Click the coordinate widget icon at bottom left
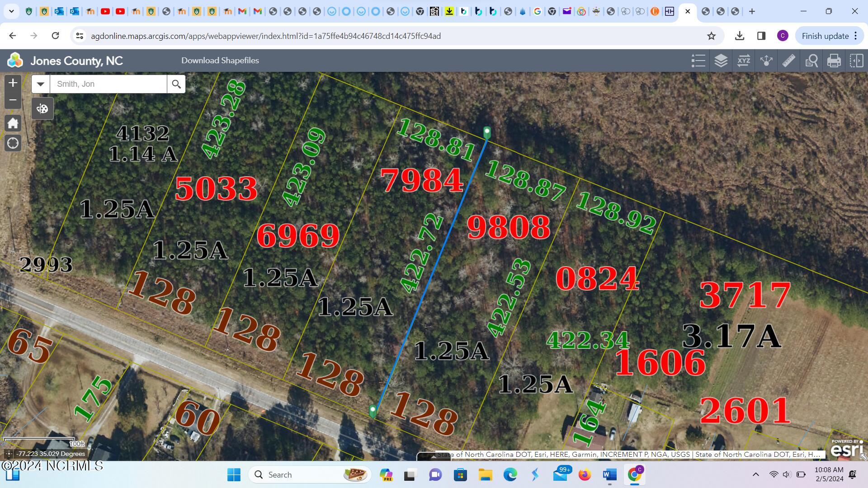Image resolution: width=868 pixels, height=488 pixels. click(x=9, y=454)
